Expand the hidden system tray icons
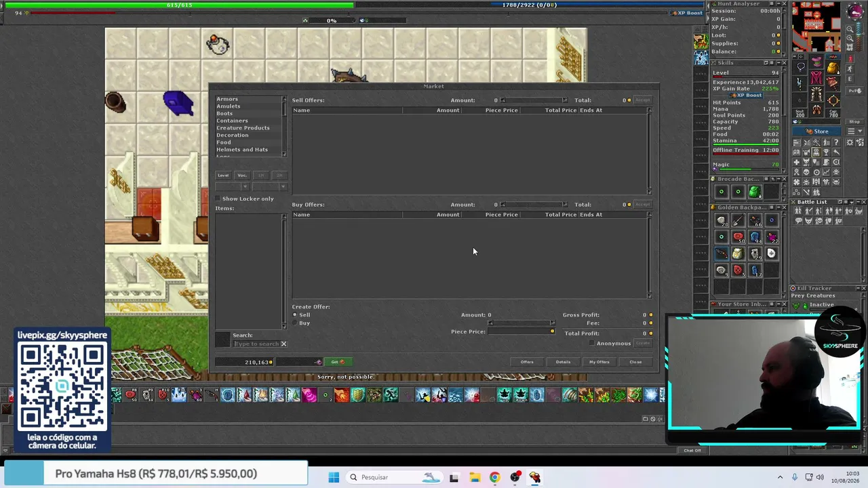This screenshot has height=488, width=868. [x=780, y=477]
